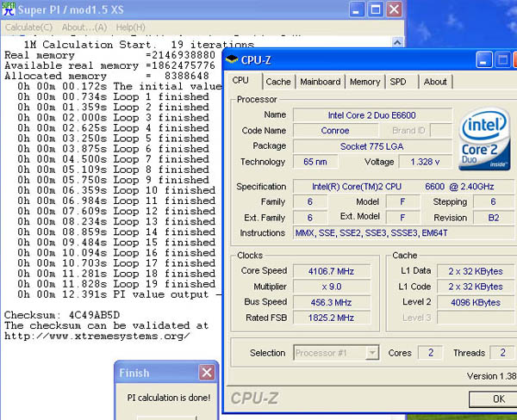Viewport: 517px width, 420px height.
Task: Click the Intel Core 2 Duo logo
Action: (484, 139)
